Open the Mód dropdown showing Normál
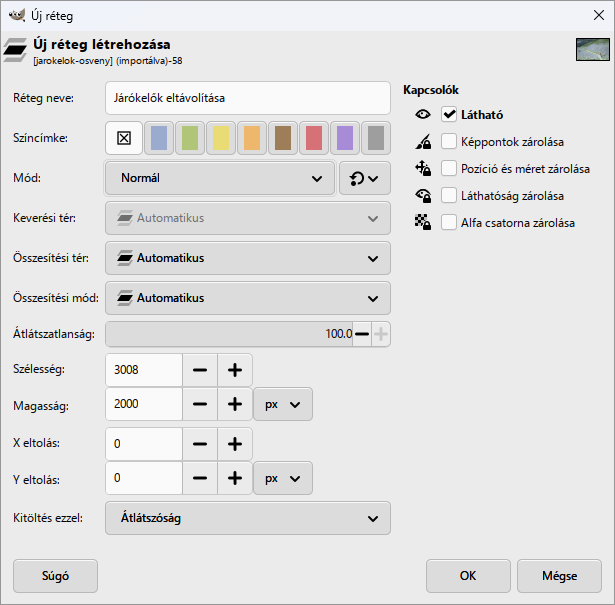Viewport: 615px width, 605px height. (220, 178)
